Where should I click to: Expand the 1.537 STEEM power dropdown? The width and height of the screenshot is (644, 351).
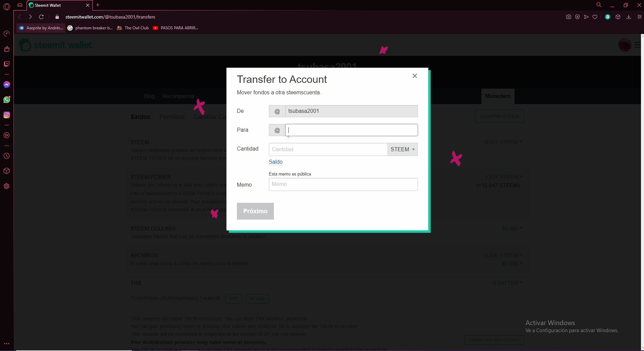click(x=503, y=177)
